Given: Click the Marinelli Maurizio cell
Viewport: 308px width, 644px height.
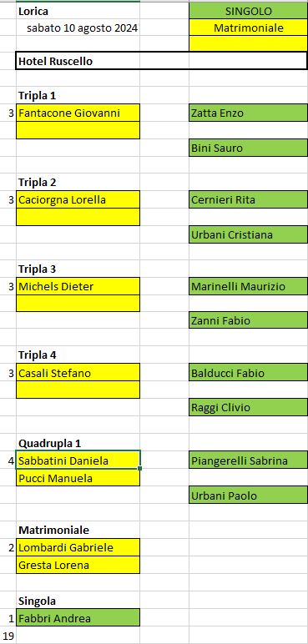Looking at the screenshot, I should point(249,286).
